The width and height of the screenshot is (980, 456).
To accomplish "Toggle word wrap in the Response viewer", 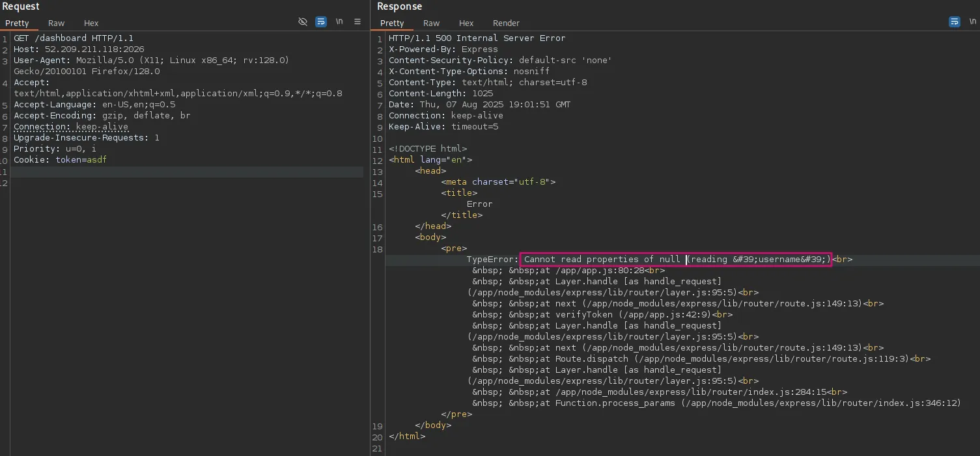I will click(954, 22).
